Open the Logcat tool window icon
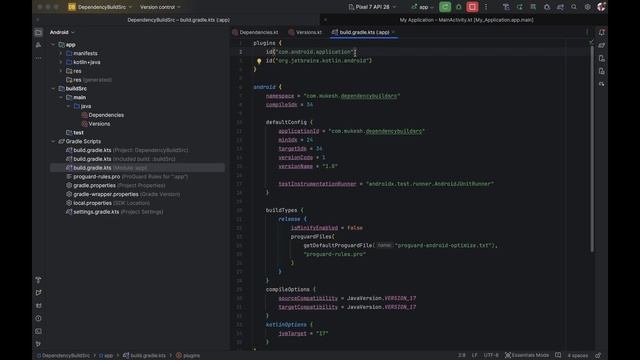The height and width of the screenshot is (360, 640). pos(38,305)
